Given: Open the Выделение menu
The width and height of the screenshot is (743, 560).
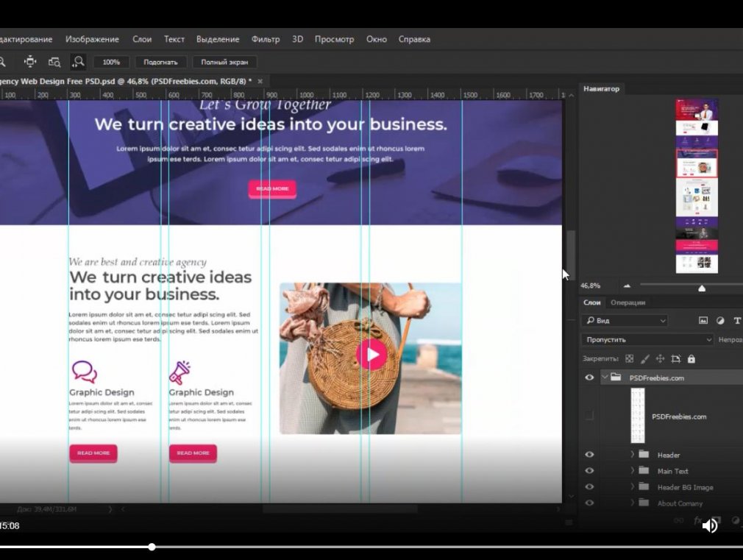Looking at the screenshot, I should tap(218, 39).
